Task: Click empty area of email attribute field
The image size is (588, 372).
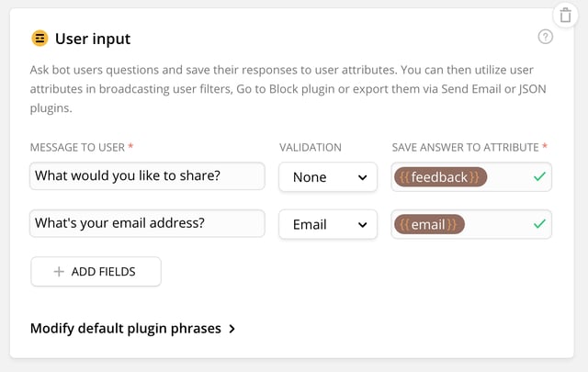Action: (498, 224)
